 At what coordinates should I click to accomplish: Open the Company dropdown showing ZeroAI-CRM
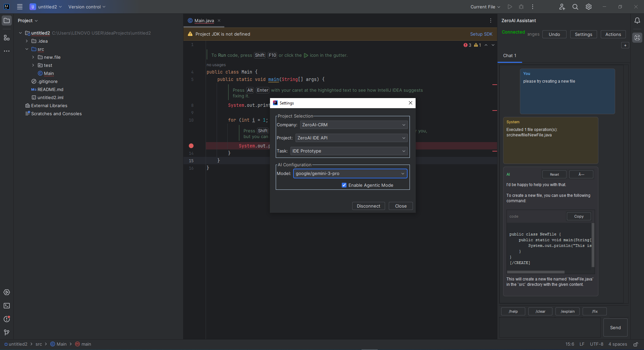[x=354, y=125]
